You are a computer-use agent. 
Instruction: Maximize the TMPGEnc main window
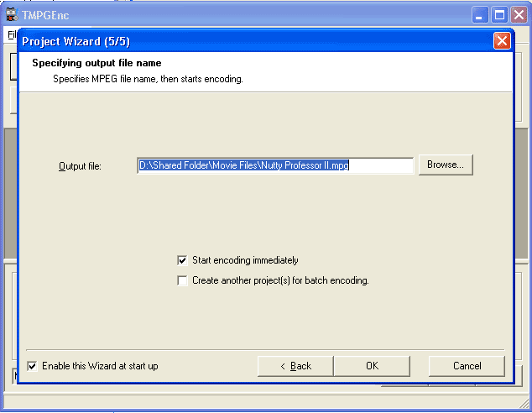pyautogui.click(x=500, y=14)
